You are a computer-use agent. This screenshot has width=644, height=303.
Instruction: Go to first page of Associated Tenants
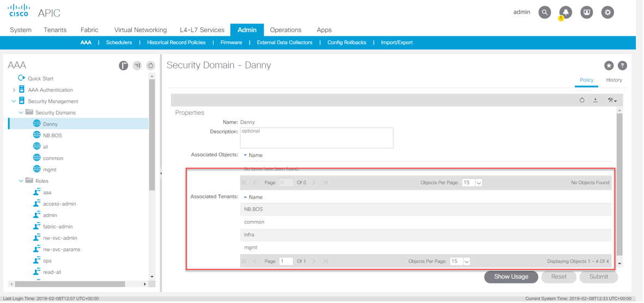[x=244, y=261]
